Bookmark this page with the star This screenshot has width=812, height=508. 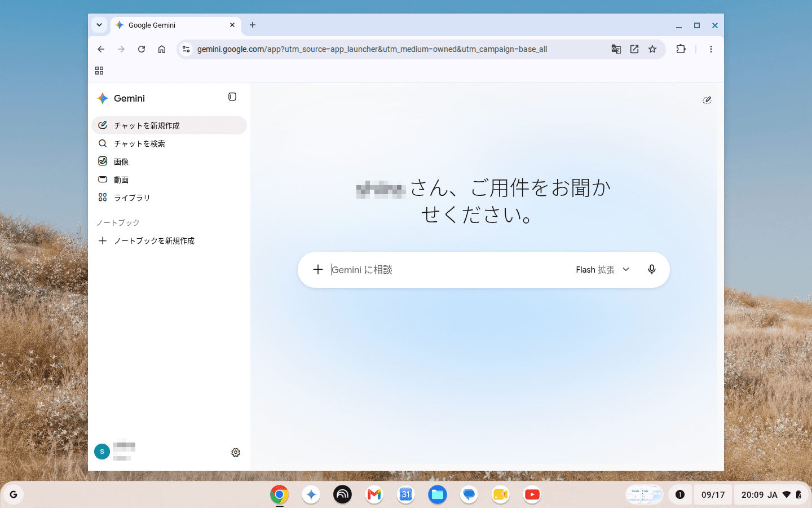coord(652,49)
